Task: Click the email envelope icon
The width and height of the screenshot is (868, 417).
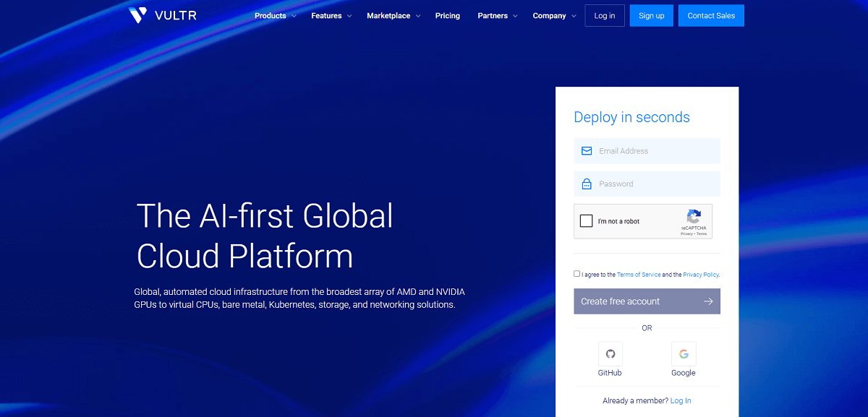Action: click(586, 150)
